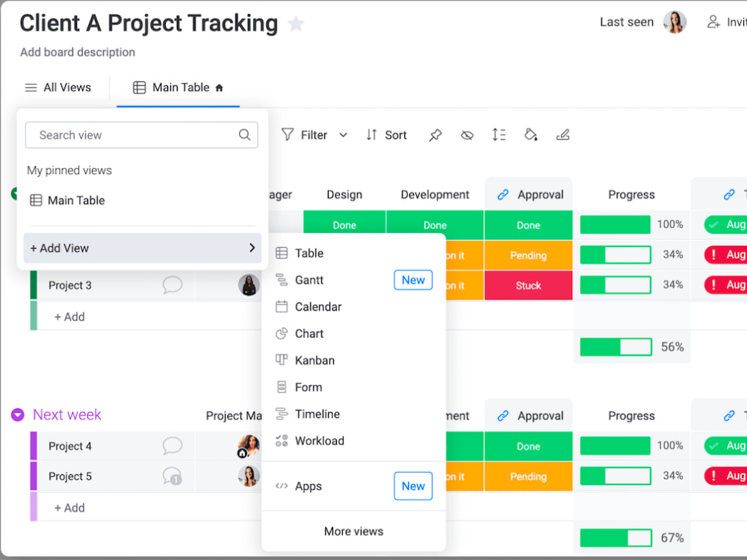Click Add board description text
The image size is (747, 560).
tap(78, 52)
